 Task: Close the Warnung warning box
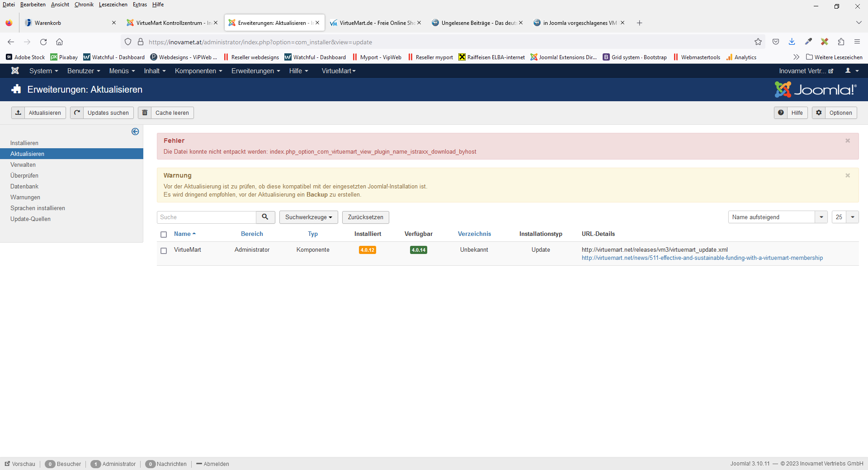click(848, 176)
